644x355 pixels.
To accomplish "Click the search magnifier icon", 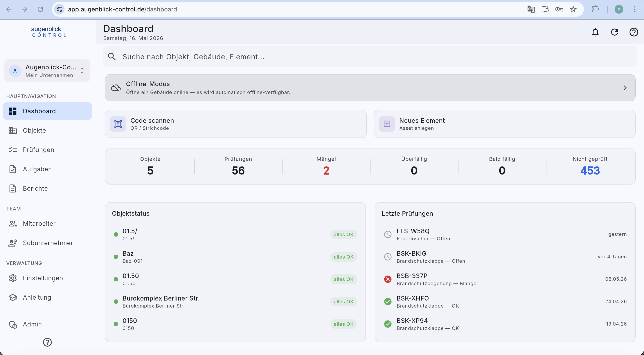I will (112, 57).
